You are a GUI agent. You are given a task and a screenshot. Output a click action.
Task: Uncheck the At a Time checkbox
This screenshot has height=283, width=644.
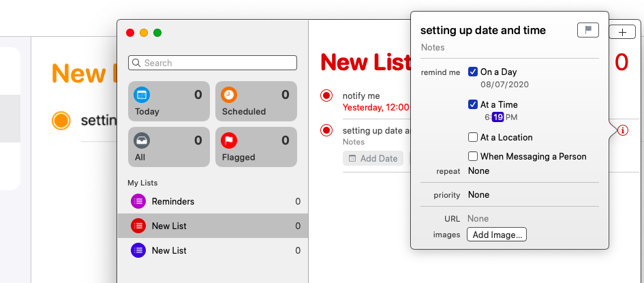[x=473, y=104]
